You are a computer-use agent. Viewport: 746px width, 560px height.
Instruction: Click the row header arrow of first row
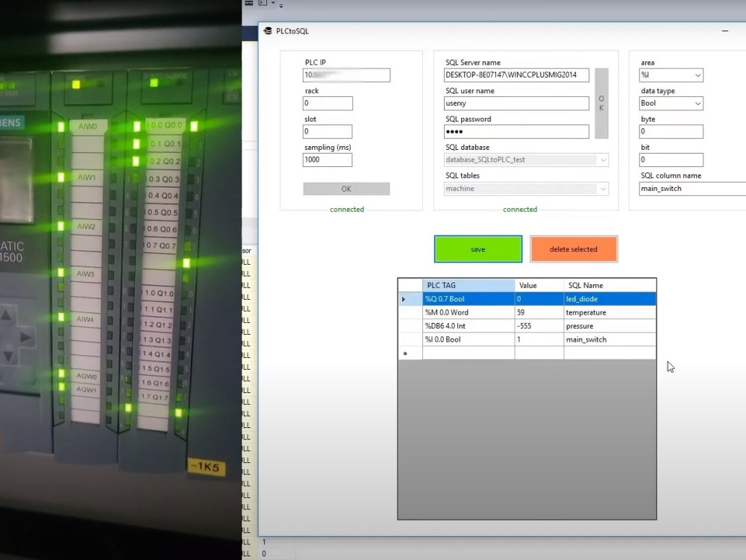tap(410, 299)
